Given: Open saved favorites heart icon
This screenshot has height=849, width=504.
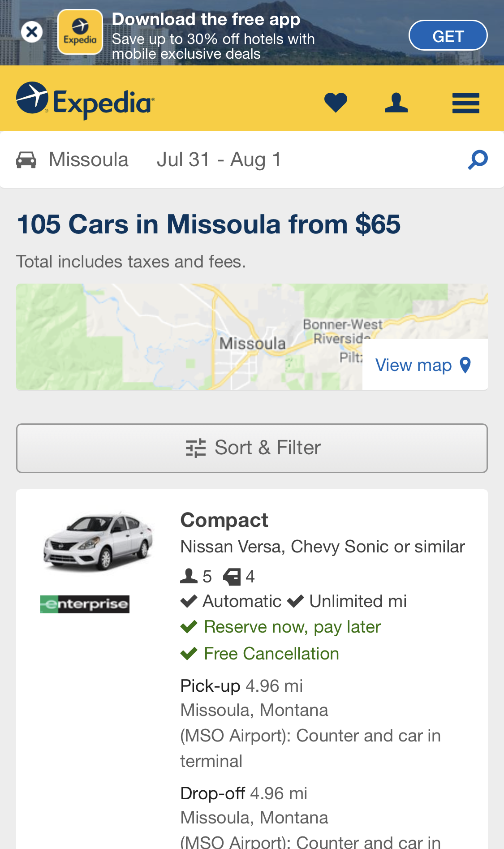Looking at the screenshot, I should click(x=336, y=102).
